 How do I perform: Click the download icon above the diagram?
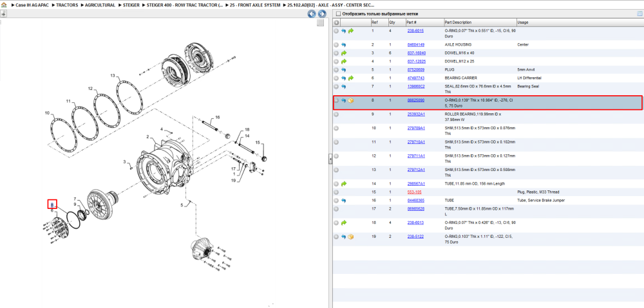(x=3, y=14)
